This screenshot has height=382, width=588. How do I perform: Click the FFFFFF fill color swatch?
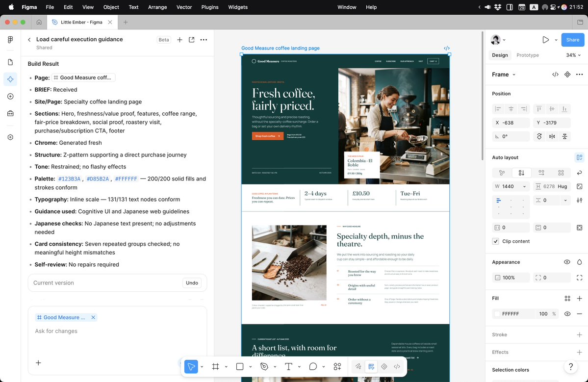pos(497,314)
